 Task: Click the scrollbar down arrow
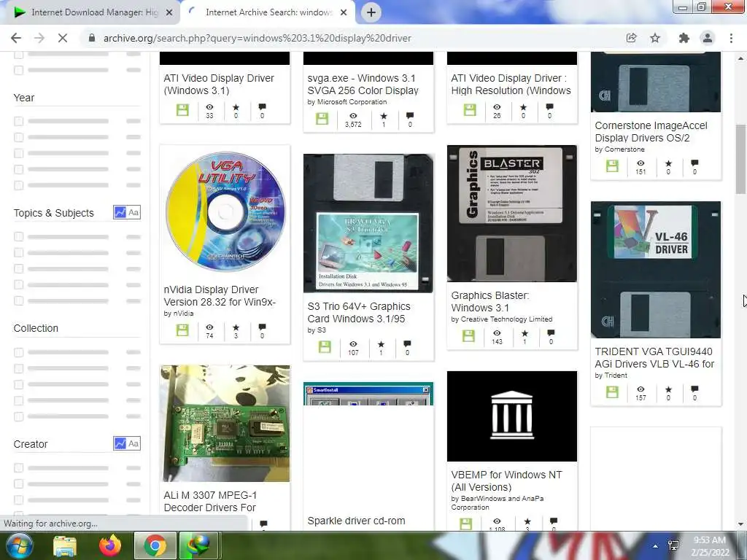740,524
